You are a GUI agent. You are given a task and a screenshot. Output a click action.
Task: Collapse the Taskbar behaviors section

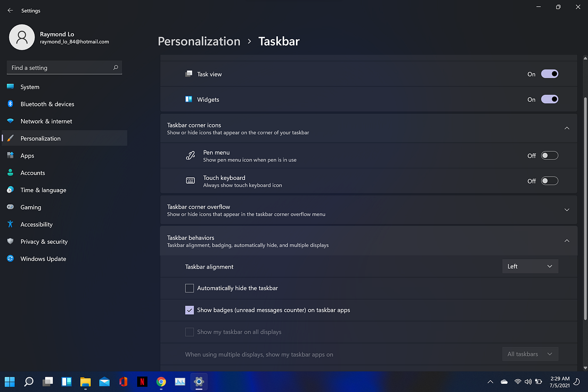click(567, 241)
